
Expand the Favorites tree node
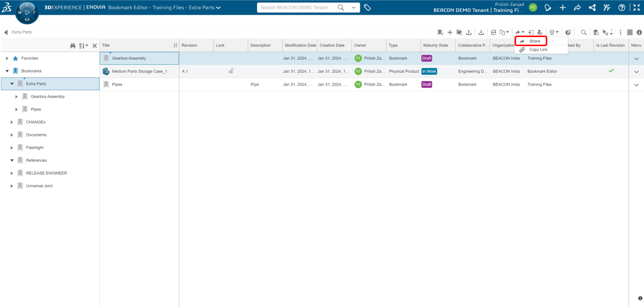pyautogui.click(x=7, y=58)
